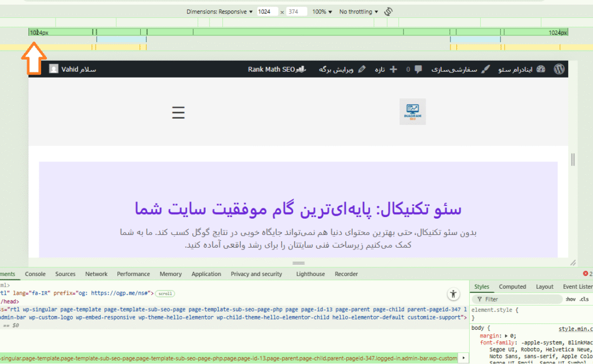Click the breadcrumb scroll-right arrow

tap(464, 358)
